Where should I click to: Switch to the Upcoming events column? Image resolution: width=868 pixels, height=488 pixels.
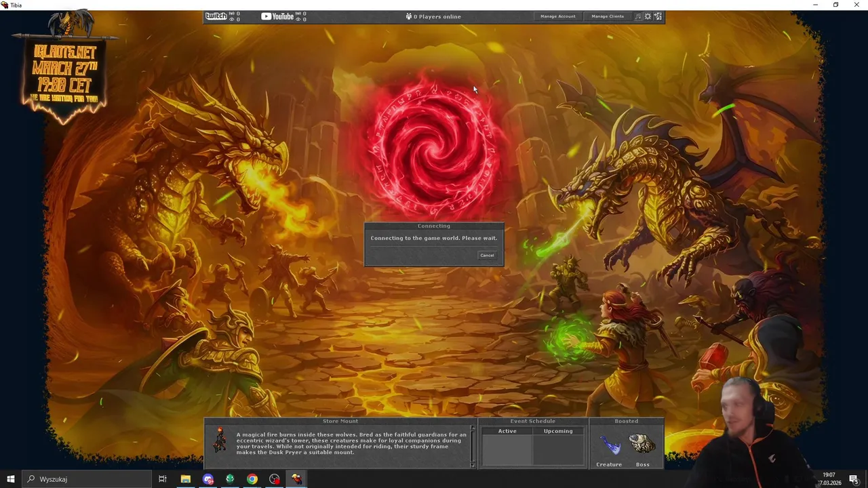pos(558,431)
